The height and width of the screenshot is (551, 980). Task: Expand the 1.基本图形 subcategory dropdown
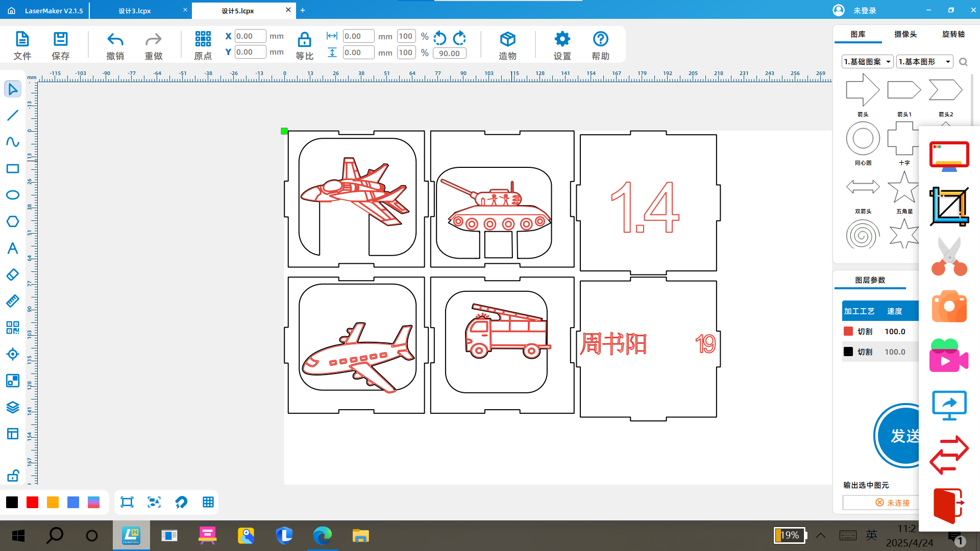click(924, 62)
